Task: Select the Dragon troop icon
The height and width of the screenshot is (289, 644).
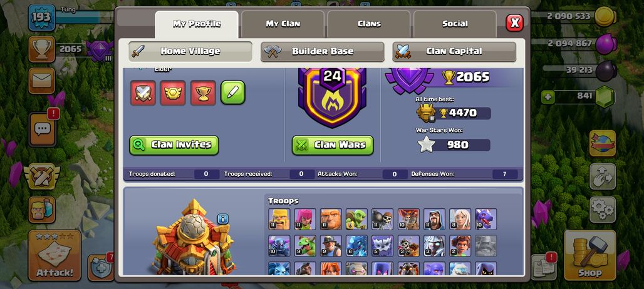Action: tap(486, 219)
